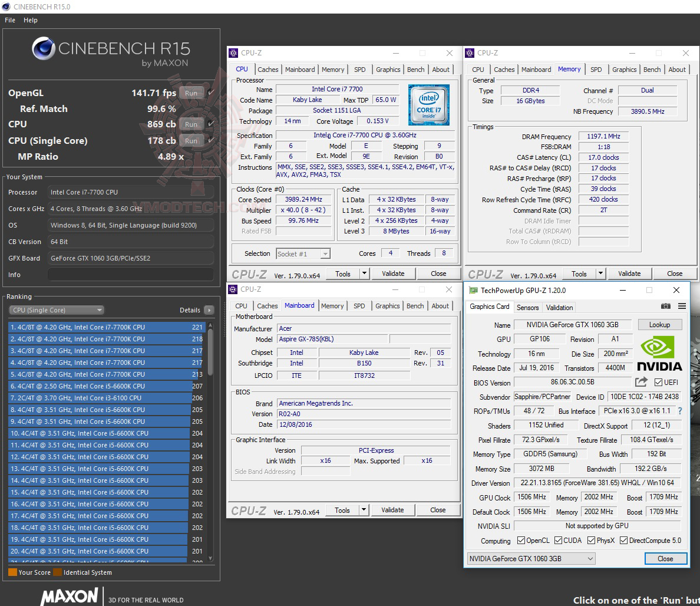
Task: Click the GPU-Z BIOS share/export icon
Action: [x=641, y=382]
